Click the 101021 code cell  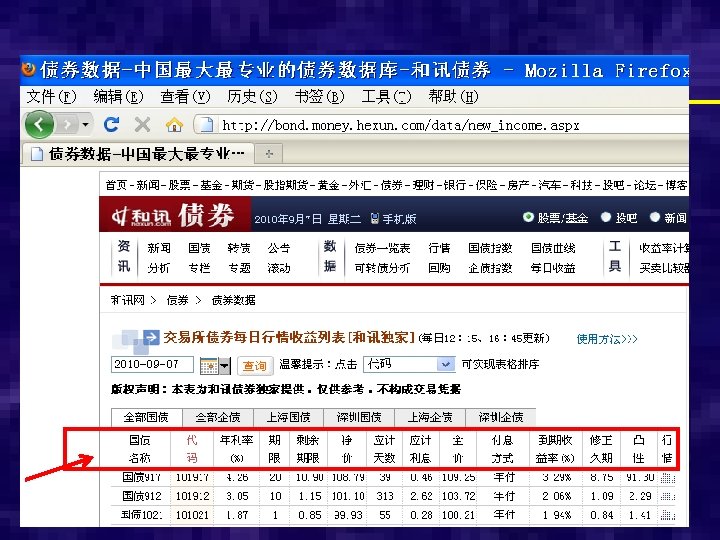coord(192,516)
